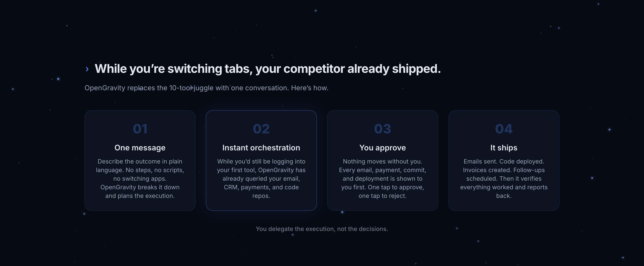The image size is (644, 266).
Task: Click the You approve card heading
Action: point(382,148)
